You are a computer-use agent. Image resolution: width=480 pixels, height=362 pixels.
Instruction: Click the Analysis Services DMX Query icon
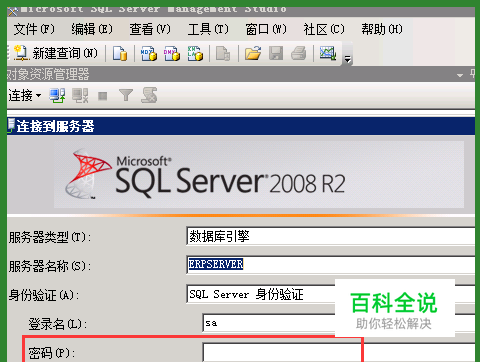(x=172, y=53)
